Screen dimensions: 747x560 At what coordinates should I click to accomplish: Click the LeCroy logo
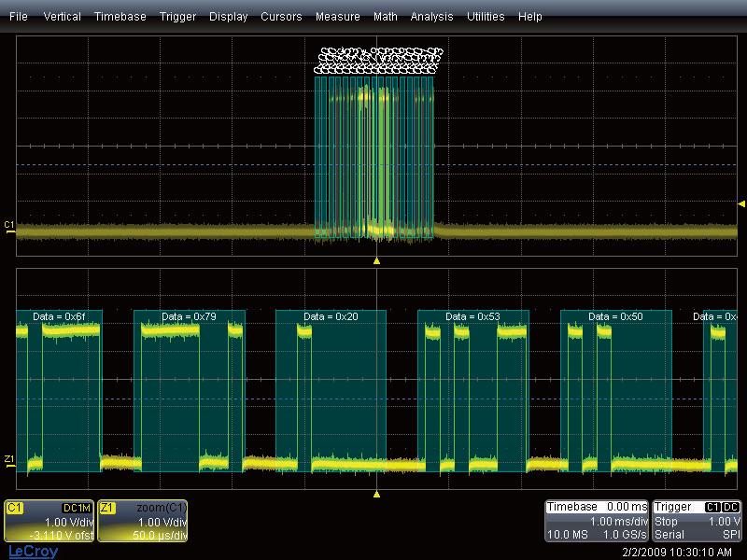34,552
